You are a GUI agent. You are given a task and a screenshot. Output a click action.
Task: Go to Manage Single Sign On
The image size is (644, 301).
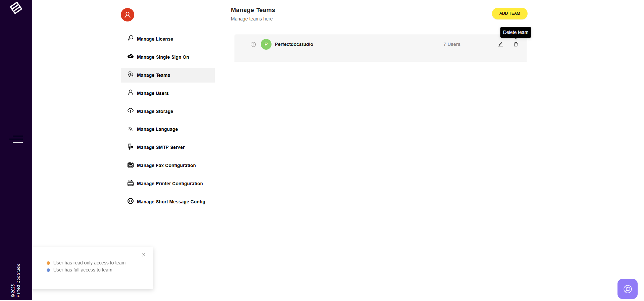pos(163,57)
